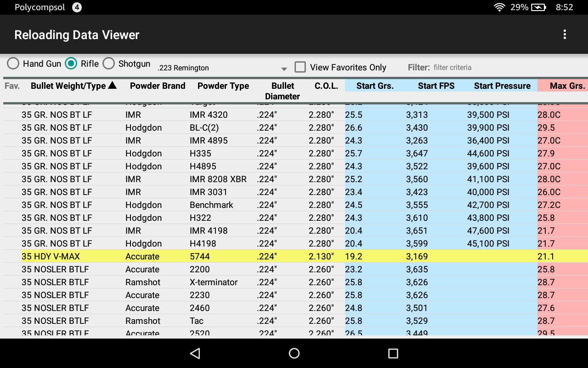Open the three-dot overflow menu
The width and height of the screenshot is (588, 368).
[x=565, y=34]
